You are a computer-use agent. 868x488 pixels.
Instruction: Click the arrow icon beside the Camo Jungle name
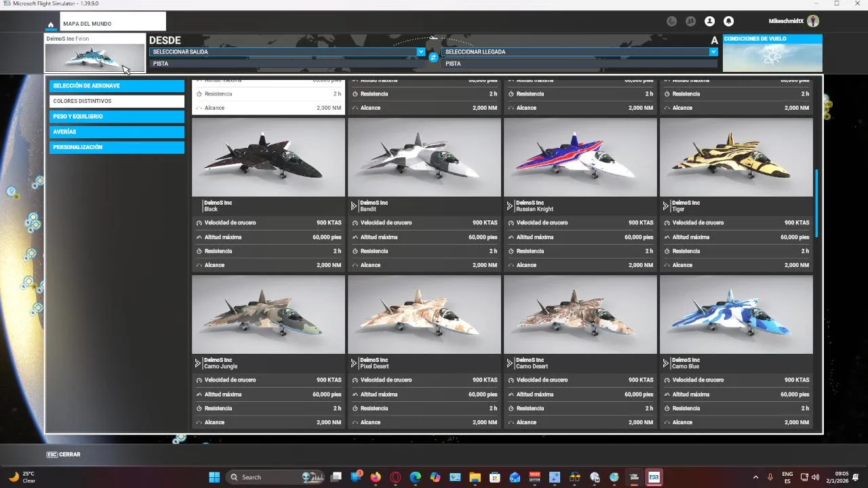[x=198, y=363]
